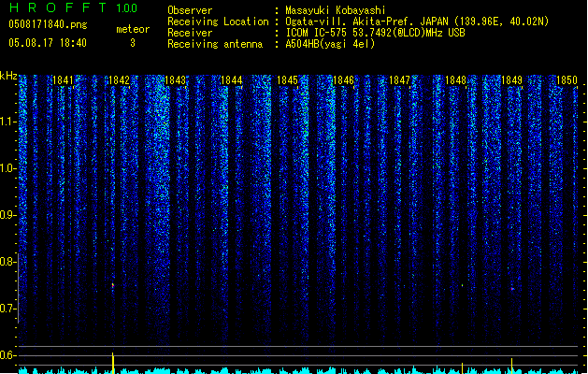Click the 0.9 kHz frequency tick label

point(7,215)
